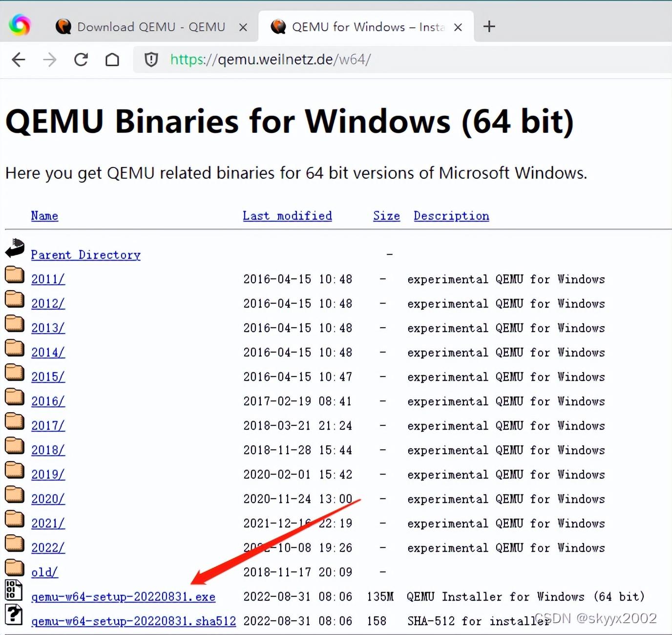The width and height of the screenshot is (672, 635).
Task: Click 'QEMU Installer for Windows (64 bit)' description
Action: (x=525, y=597)
